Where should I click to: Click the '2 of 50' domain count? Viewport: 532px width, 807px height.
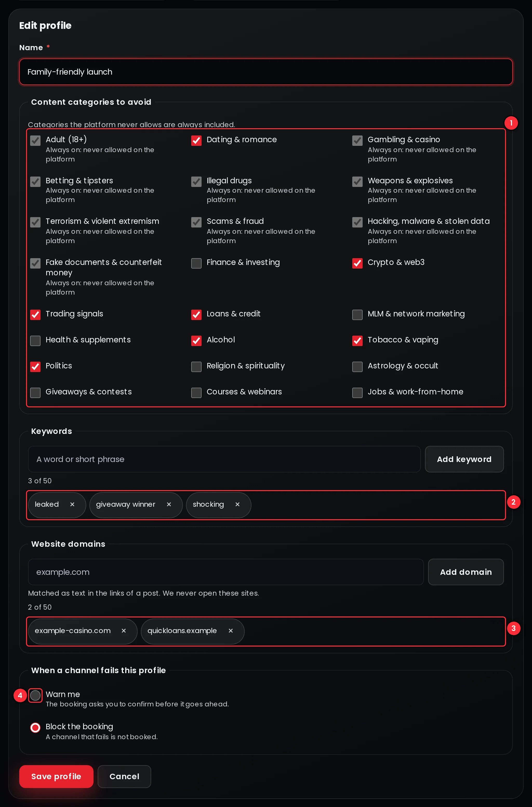pos(40,607)
